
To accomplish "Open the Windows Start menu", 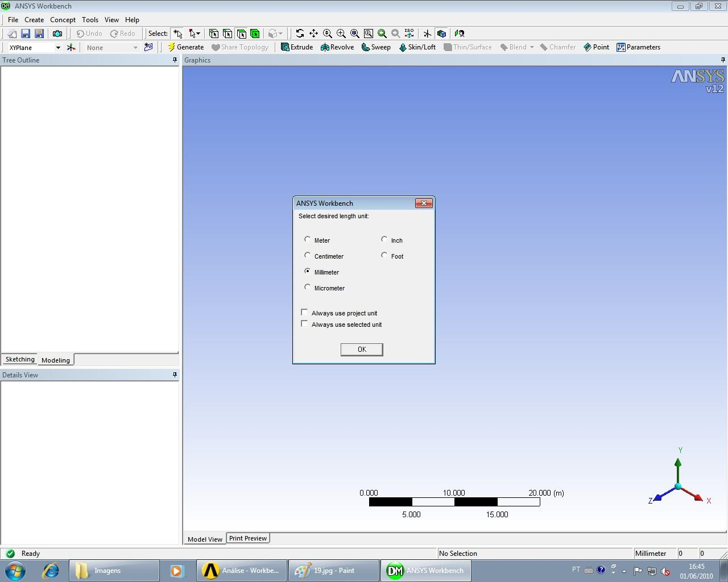I will [x=15, y=570].
